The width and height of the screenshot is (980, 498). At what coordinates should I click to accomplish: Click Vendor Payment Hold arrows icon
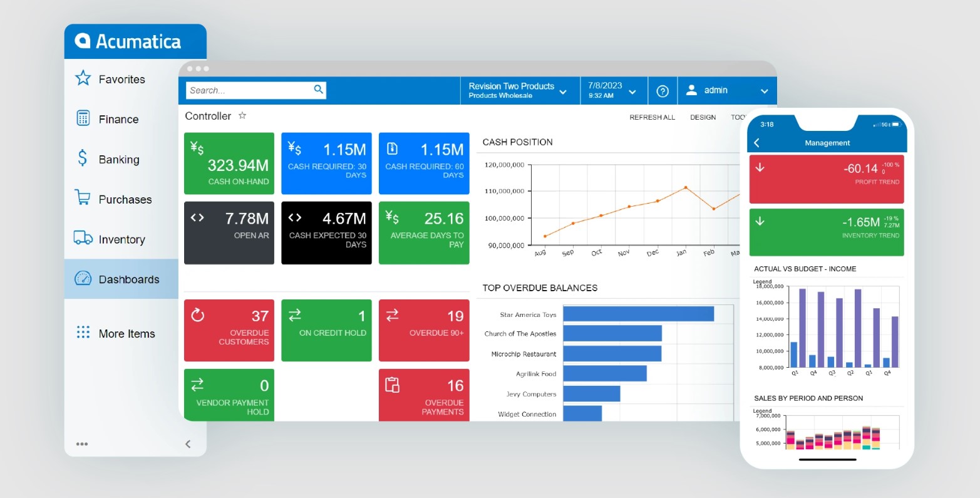(x=197, y=385)
